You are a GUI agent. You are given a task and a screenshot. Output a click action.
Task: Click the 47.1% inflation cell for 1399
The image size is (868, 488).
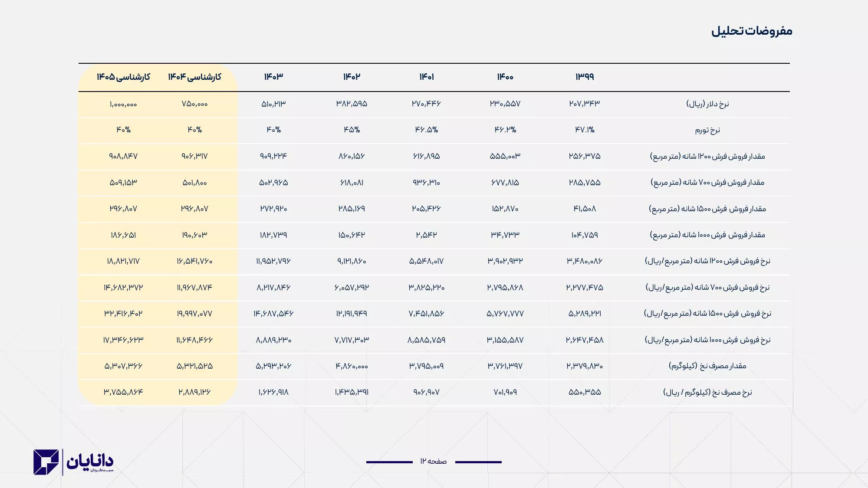tap(585, 130)
